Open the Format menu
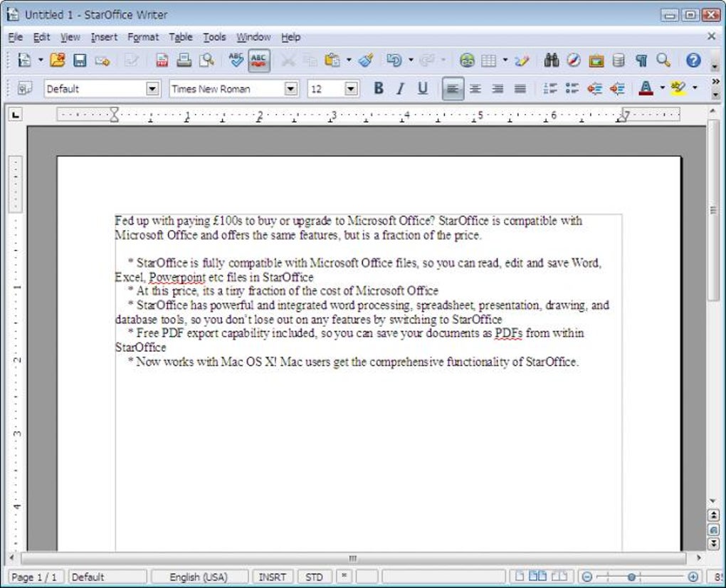 (x=142, y=37)
